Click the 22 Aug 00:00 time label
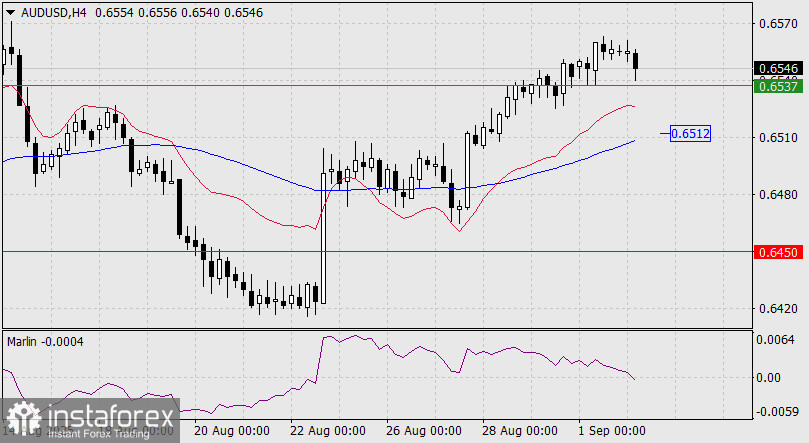 pyautogui.click(x=328, y=431)
